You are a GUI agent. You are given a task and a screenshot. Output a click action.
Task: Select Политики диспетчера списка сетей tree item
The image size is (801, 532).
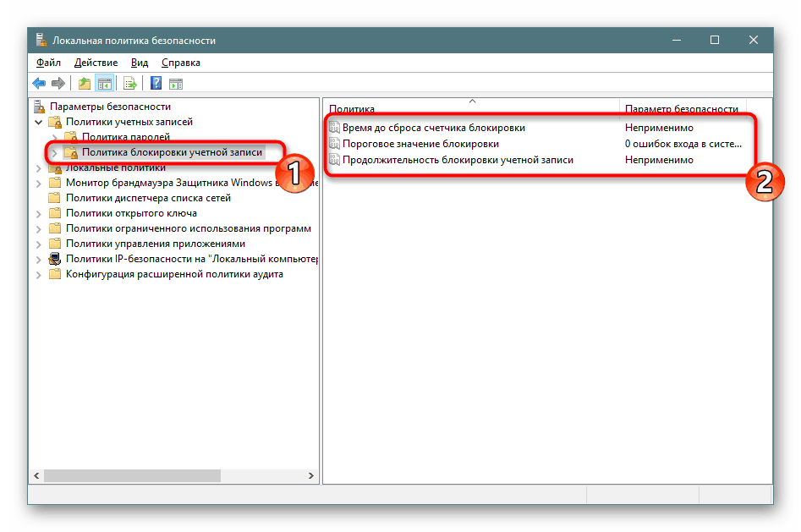(x=148, y=198)
